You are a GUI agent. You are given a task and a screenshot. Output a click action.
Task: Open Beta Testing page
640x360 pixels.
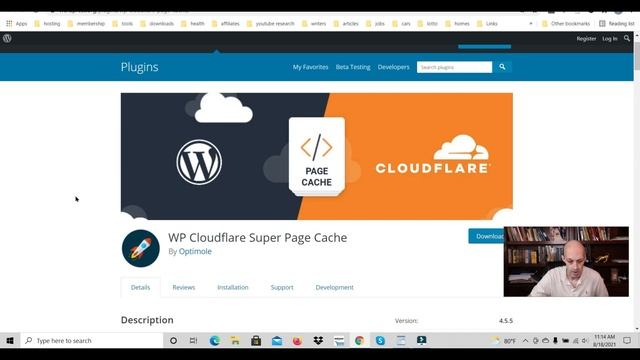353,67
